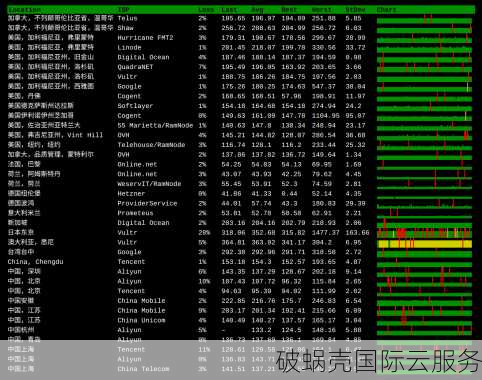Click the 中国安徽 location
This screenshot has height=380, width=482.
[x=21, y=301]
